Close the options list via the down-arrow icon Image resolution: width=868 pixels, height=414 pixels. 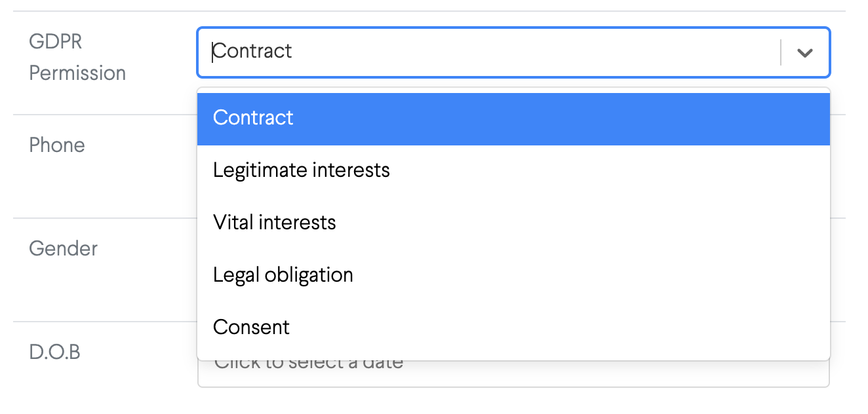point(805,53)
